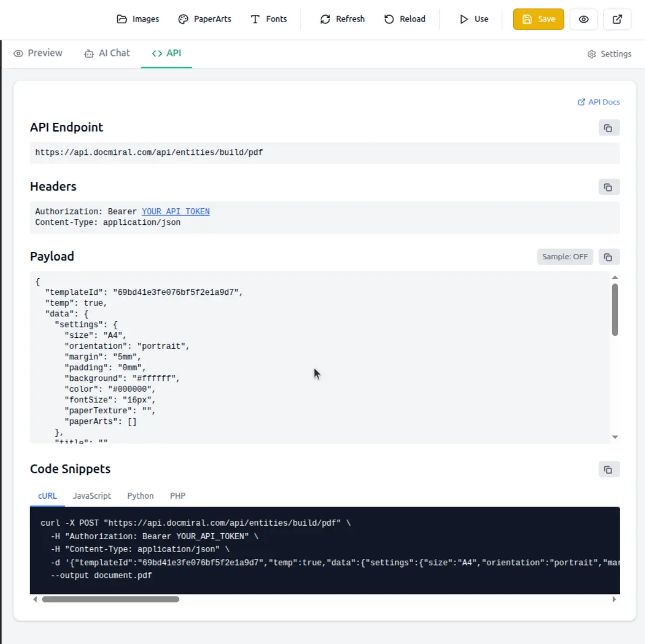Click the "paperArts": [] line
Image resolution: width=645 pixels, height=644 pixels.
100,421
